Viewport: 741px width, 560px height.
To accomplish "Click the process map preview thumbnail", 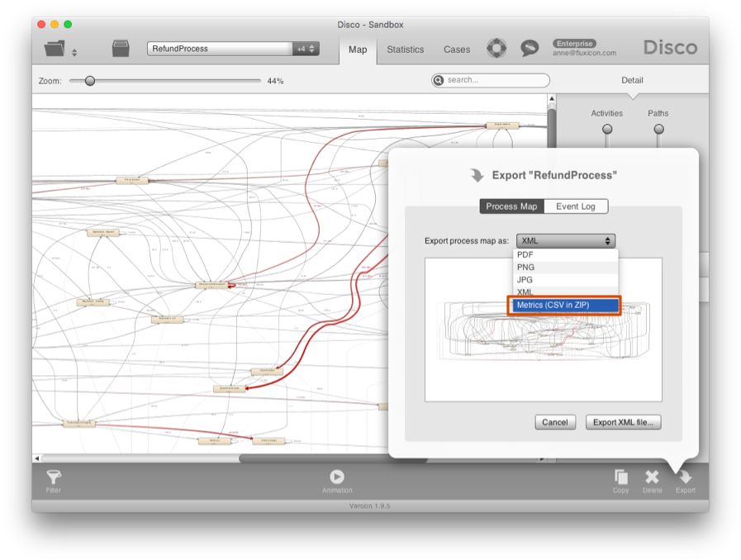I will pyautogui.click(x=544, y=330).
